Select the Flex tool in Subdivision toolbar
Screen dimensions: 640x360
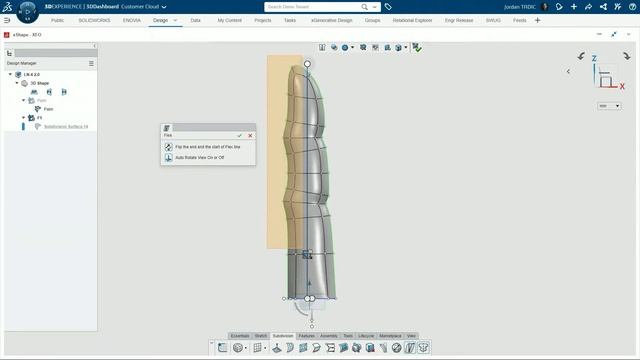410,348
